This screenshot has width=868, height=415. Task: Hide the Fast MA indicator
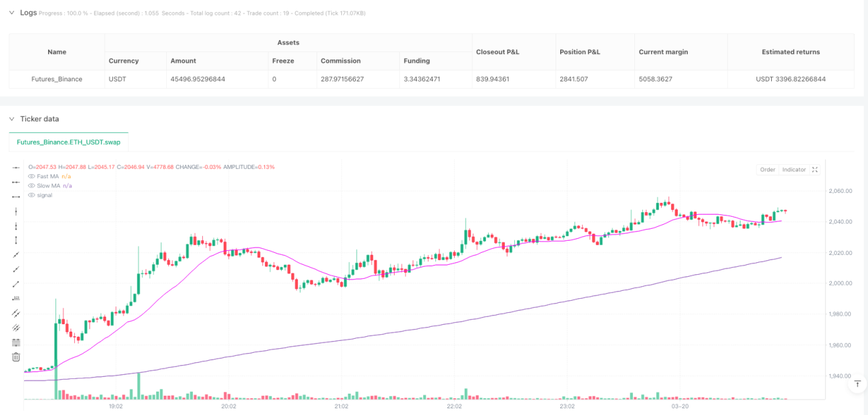(31, 176)
